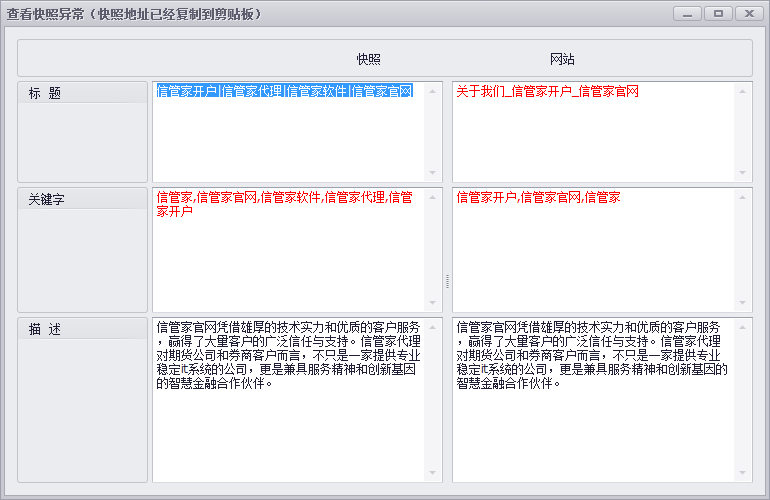Click scroll down arrow in website 描述 box
Screen dimensions: 770x500
point(742,473)
